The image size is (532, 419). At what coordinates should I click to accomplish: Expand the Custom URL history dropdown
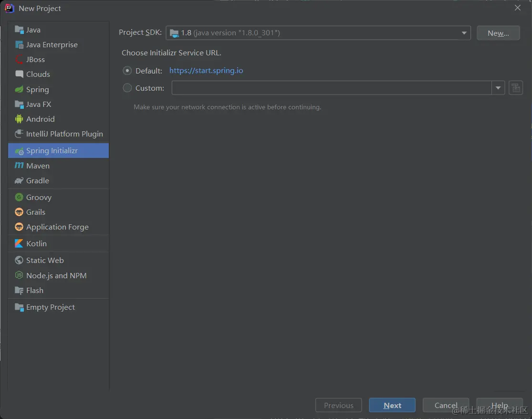[498, 88]
